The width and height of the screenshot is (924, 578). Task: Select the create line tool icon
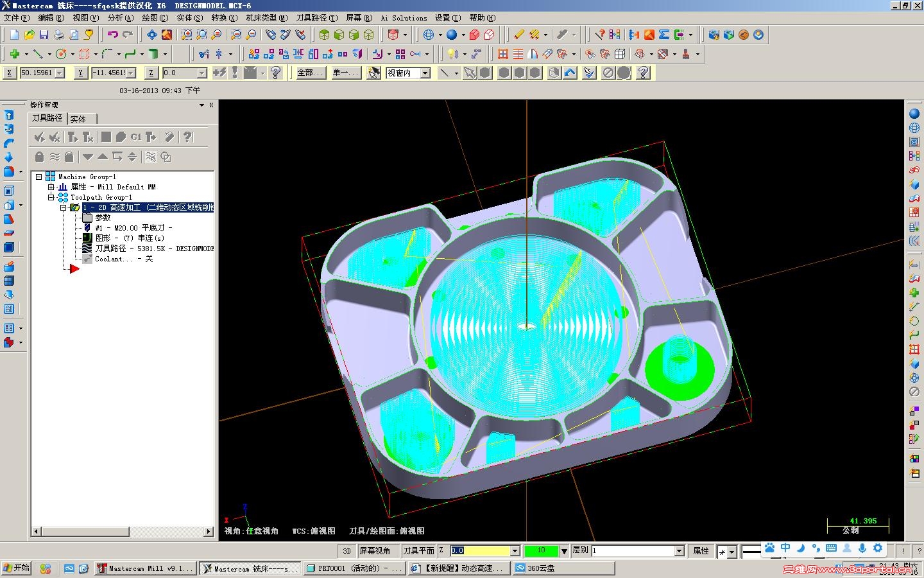(x=38, y=54)
